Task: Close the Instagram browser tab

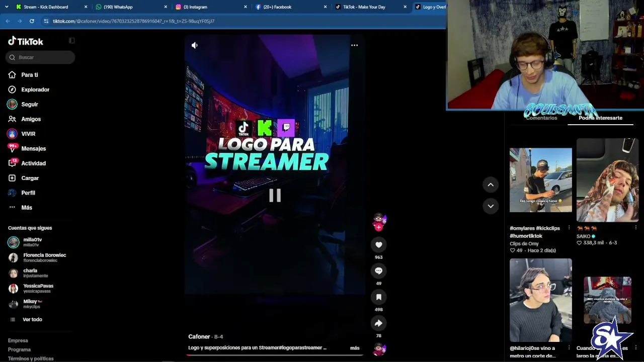Action: tap(246, 7)
